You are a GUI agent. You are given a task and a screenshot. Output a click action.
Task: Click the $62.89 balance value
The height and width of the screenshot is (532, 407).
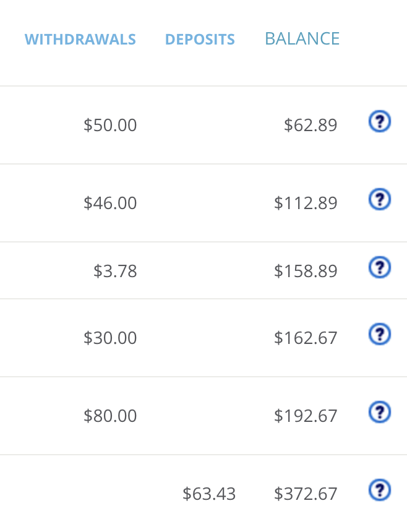pos(311,126)
